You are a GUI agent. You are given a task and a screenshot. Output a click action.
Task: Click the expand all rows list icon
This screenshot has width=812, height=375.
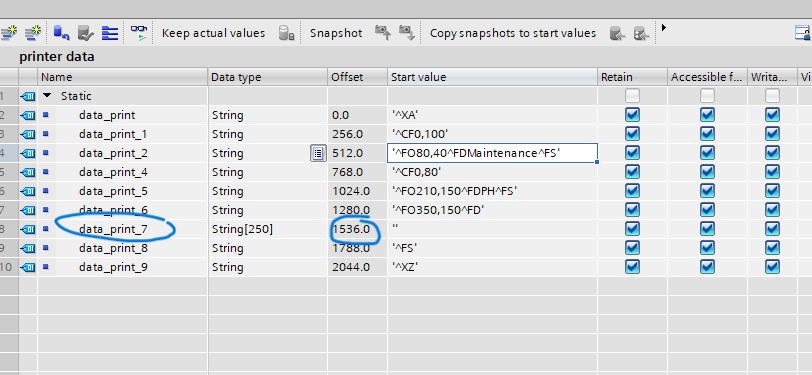(110, 34)
